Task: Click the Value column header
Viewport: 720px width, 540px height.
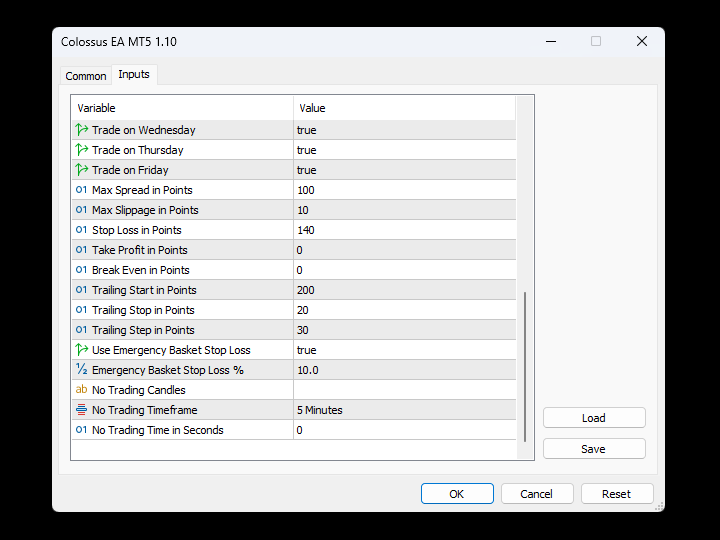Action: pos(405,108)
